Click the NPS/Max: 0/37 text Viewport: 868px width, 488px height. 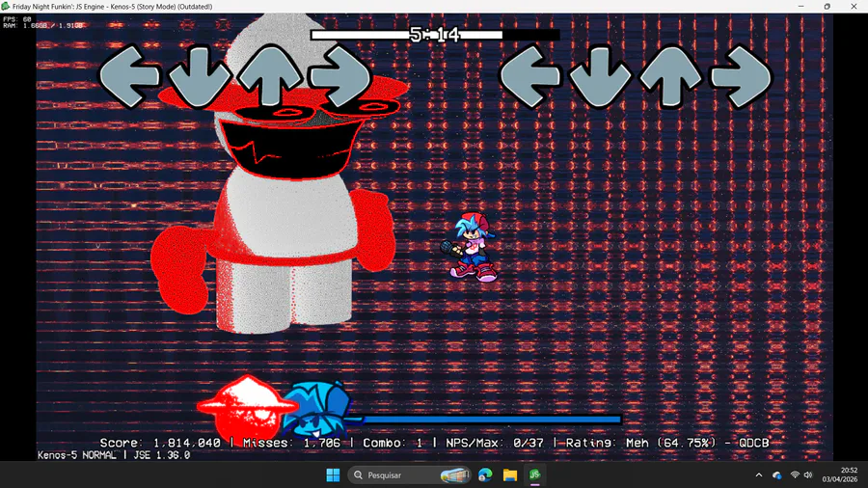pos(495,443)
